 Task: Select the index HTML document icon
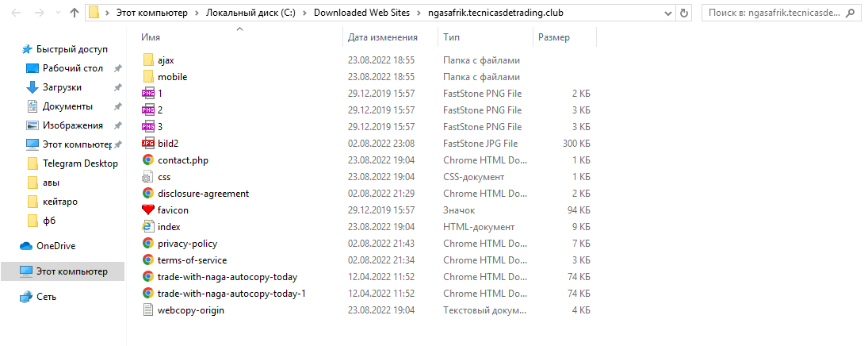coord(147,227)
